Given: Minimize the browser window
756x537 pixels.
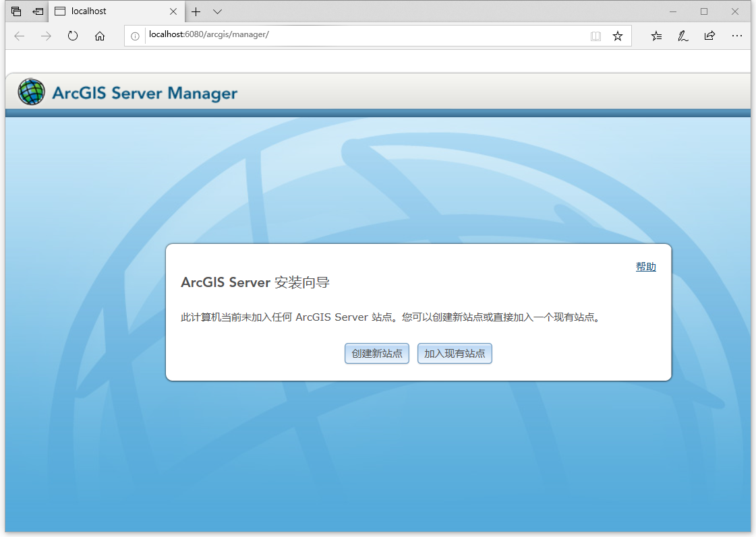Looking at the screenshot, I should point(673,11).
